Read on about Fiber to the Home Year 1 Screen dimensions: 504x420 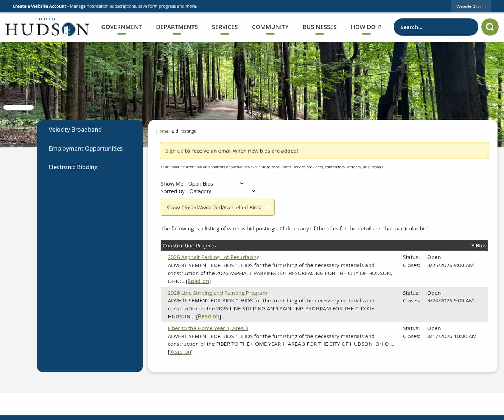[180, 352]
